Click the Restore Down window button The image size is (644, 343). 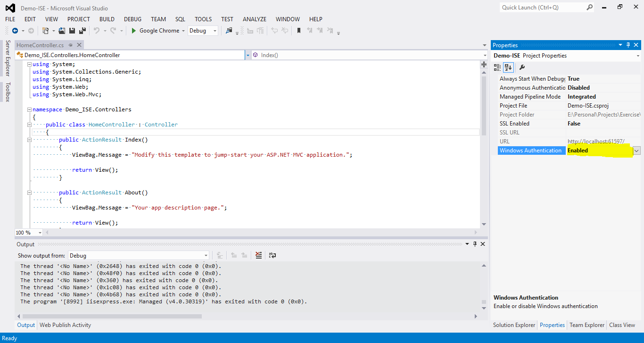pyautogui.click(x=620, y=7)
